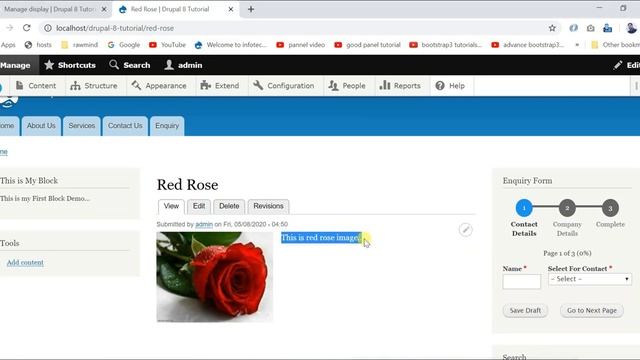Click Go to Next Page button
The height and width of the screenshot is (360, 640).
point(592,311)
